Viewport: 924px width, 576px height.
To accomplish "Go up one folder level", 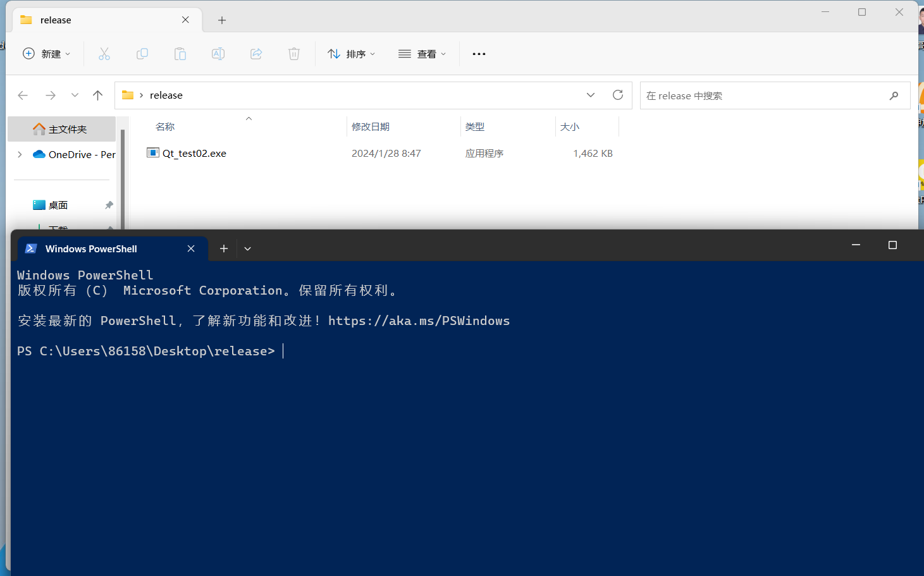I will [97, 95].
